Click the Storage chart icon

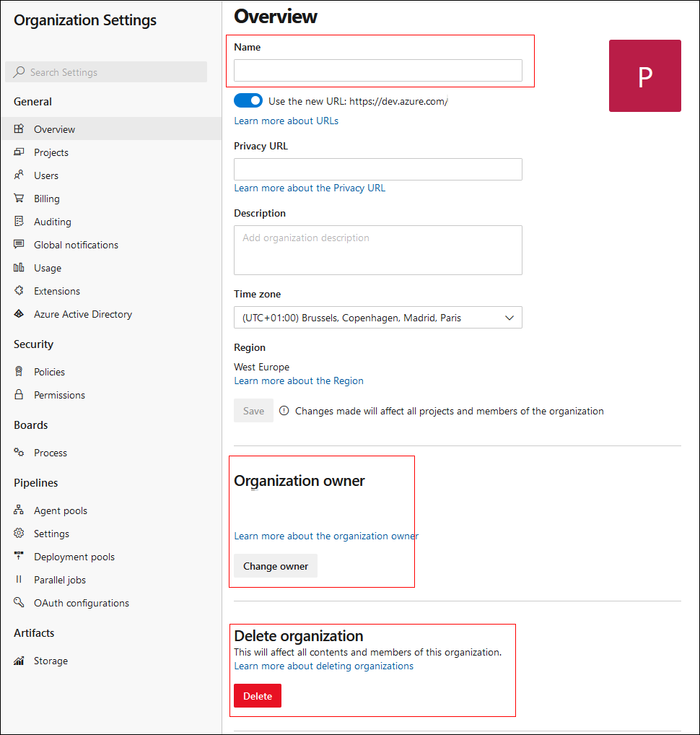point(19,661)
